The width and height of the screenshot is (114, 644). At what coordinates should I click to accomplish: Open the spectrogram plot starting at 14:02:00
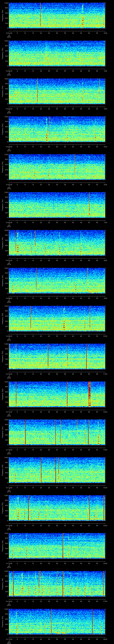[x=57, y=53]
